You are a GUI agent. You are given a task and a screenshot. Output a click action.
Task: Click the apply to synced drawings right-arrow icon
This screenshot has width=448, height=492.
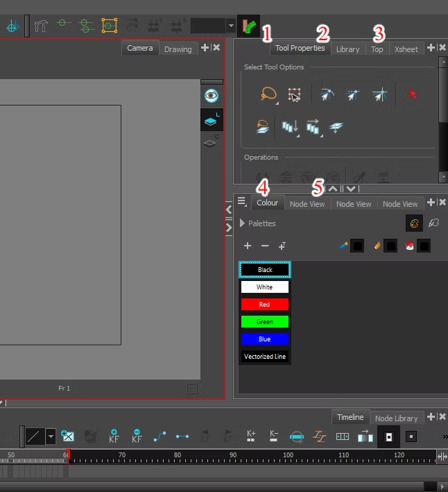(x=314, y=127)
